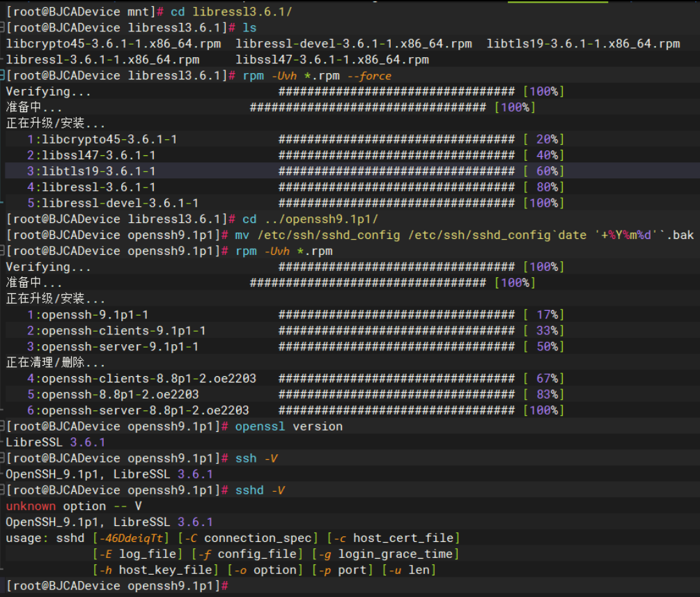Click the '60%' progress value
The height and width of the screenshot is (597, 700).
click(547, 171)
